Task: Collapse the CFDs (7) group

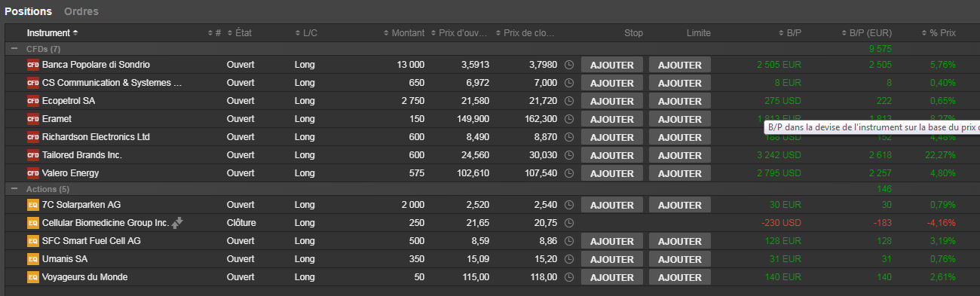Action: [x=14, y=48]
